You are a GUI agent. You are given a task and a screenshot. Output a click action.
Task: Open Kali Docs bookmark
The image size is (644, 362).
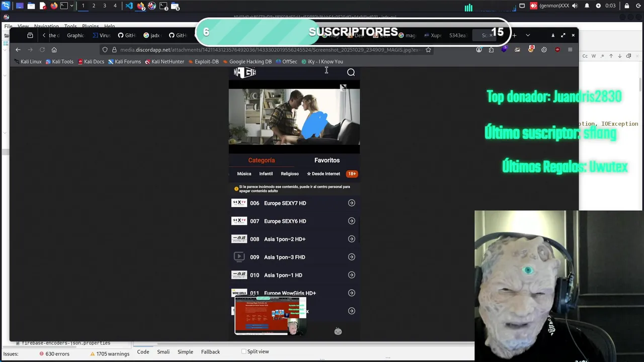(x=91, y=61)
